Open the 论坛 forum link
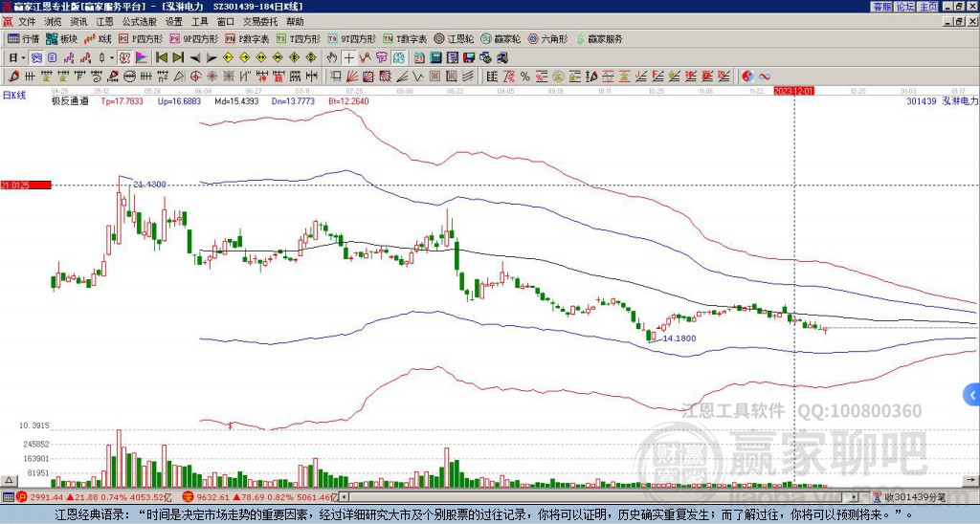 tap(905, 7)
